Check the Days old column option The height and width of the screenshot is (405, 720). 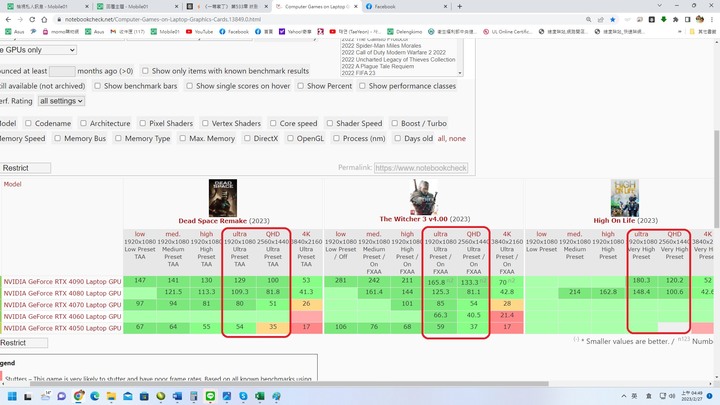coord(398,138)
